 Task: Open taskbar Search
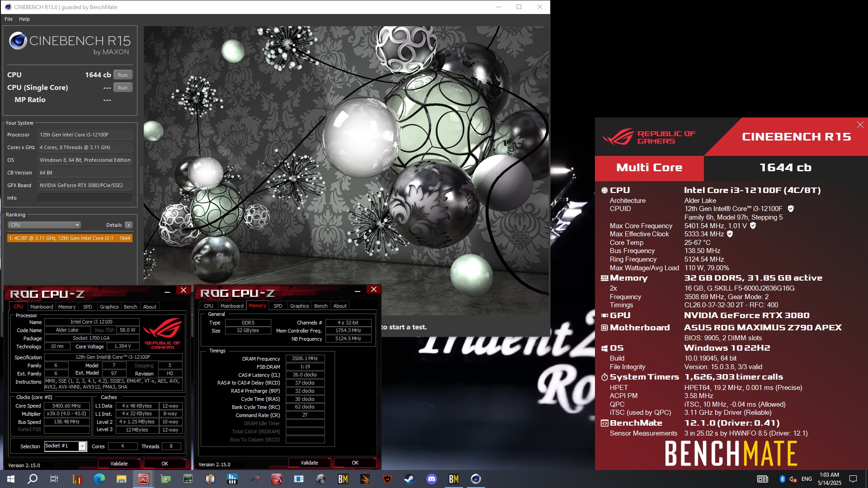tap(33, 479)
